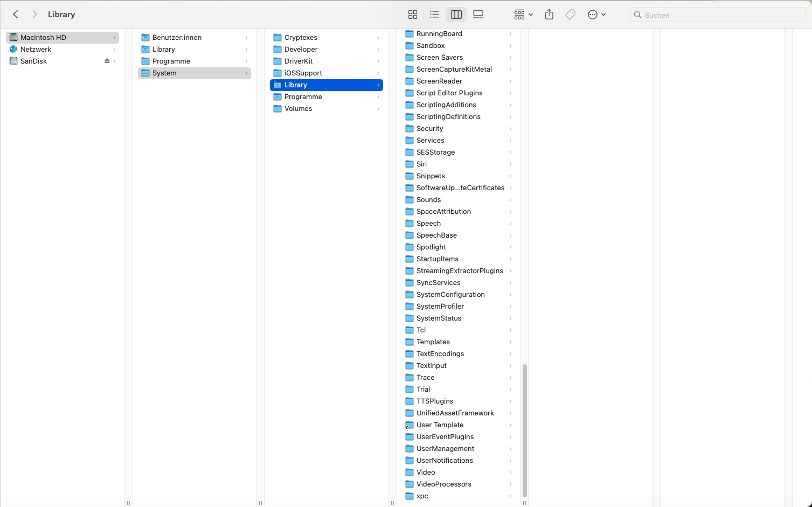
Task: Select the Sounds folder icon
Action: tap(410, 199)
